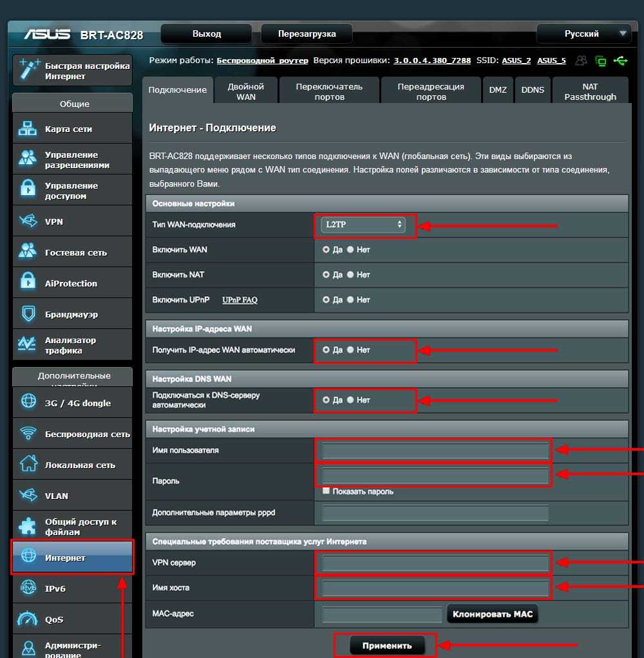Open the WAN connection type L2TP dropdown
Viewport: 644px width, 658px height.
click(364, 225)
